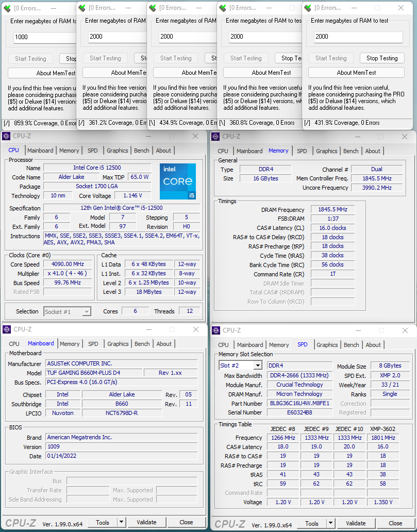The height and width of the screenshot is (532, 417).
Task: Click the status text '431.9% Coverage, 0 Errors'
Action: (347, 123)
